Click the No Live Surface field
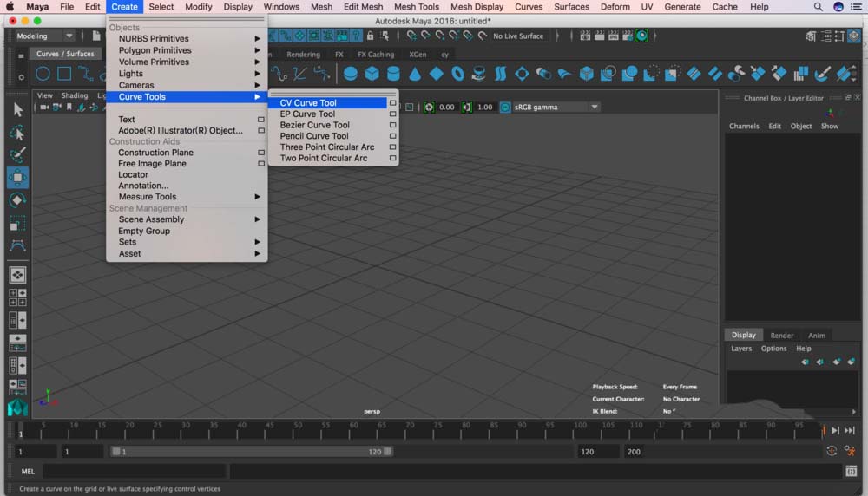 coord(518,36)
